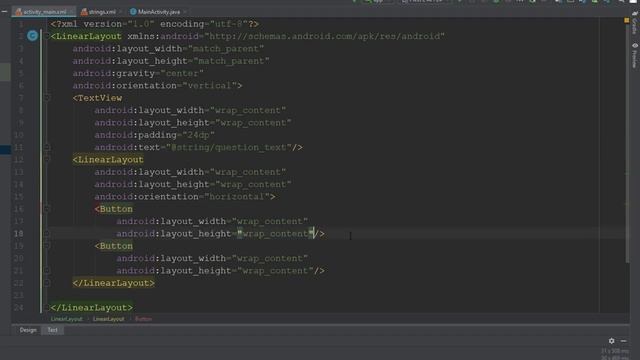Toggle the fold marker at line 22 closing LinearLayout

[x=47, y=283]
